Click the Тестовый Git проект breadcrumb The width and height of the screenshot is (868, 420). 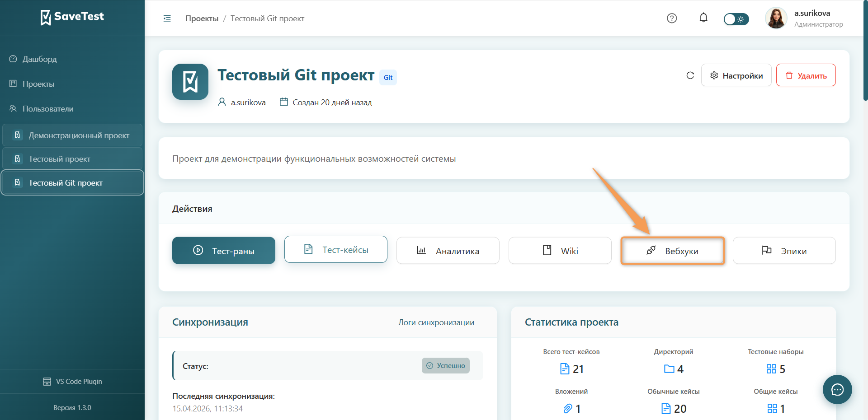coord(267,19)
